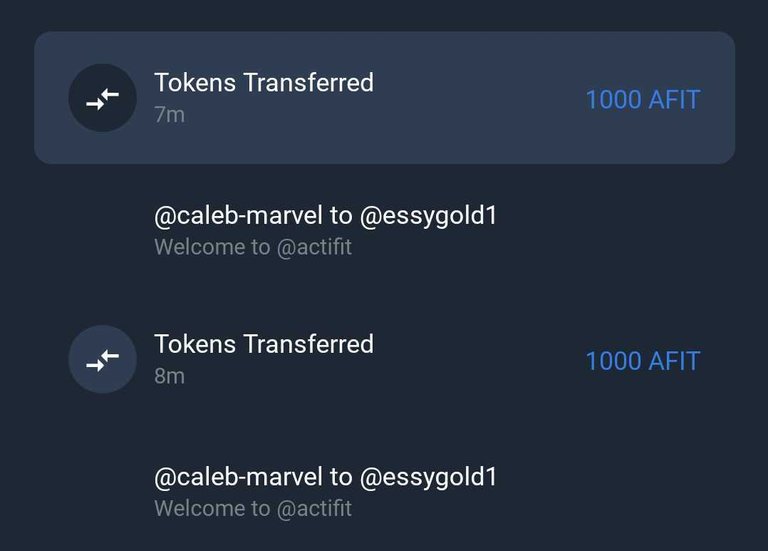Tap empty space in the 8m transfer row
This screenshot has width=768, height=551.
click(x=480, y=360)
